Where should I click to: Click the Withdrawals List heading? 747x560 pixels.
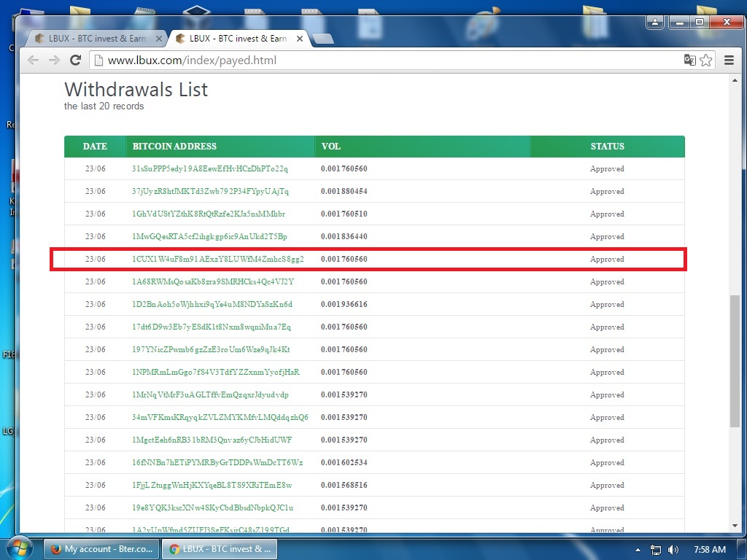pos(136,90)
